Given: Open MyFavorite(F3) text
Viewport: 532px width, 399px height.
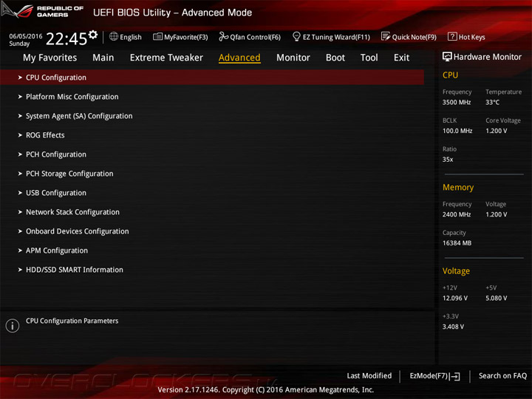Looking at the screenshot, I should (x=186, y=37).
